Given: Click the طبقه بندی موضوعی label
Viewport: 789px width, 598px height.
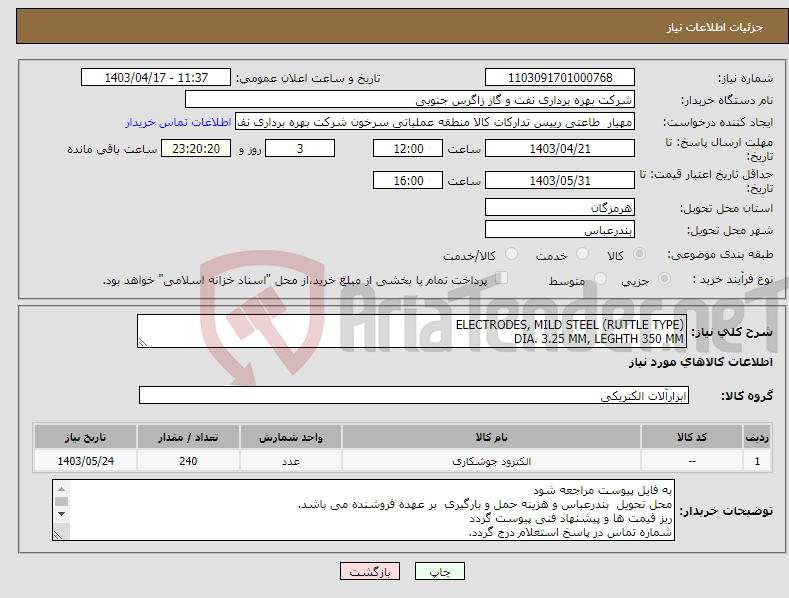Looking at the screenshot, I should point(720,255).
